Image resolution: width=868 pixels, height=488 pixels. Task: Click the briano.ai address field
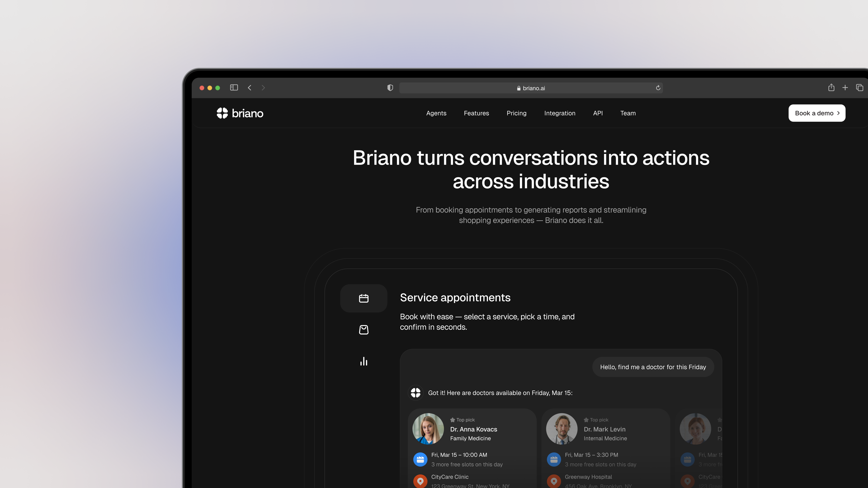coord(531,88)
